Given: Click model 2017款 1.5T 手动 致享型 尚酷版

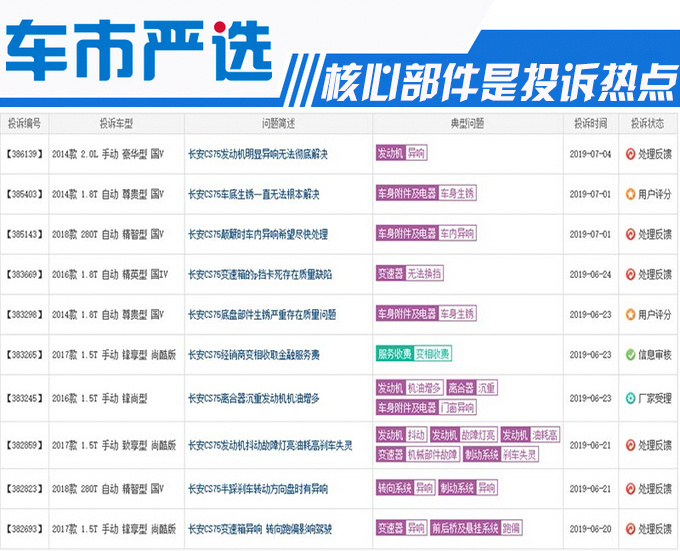Looking at the screenshot, I should point(114,445).
